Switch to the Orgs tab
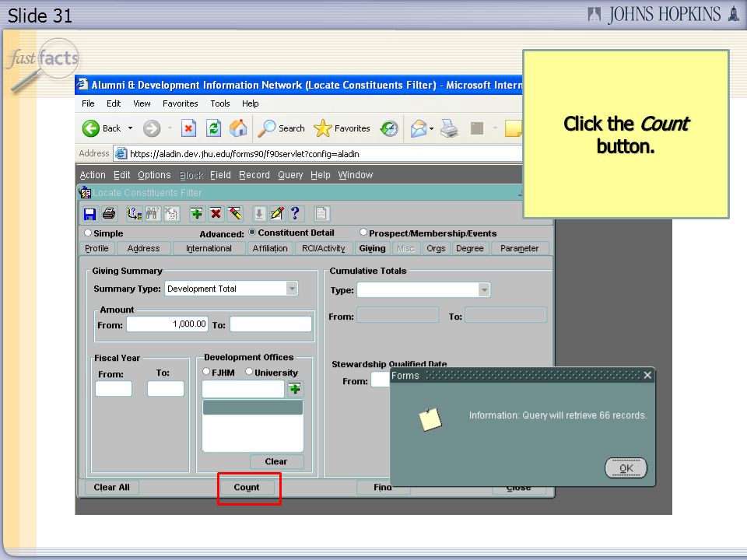747x560 pixels. pos(436,248)
